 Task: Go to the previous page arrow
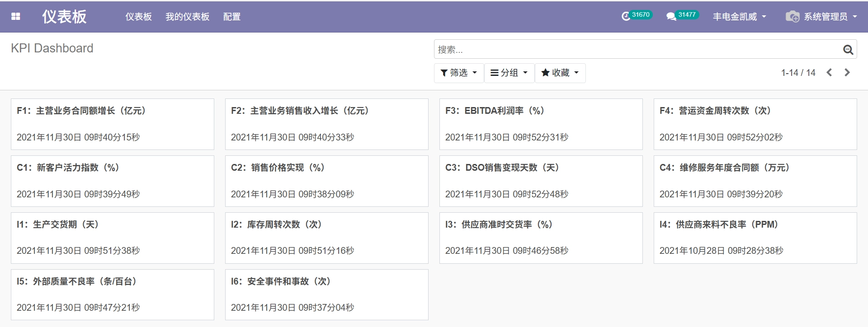coord(829,72)
